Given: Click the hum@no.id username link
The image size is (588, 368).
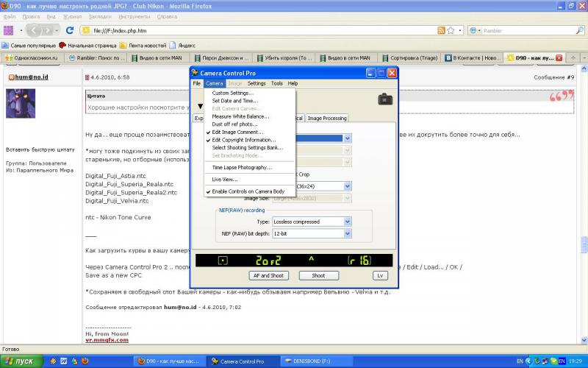Looking at the screenshot, I should 32,77.
